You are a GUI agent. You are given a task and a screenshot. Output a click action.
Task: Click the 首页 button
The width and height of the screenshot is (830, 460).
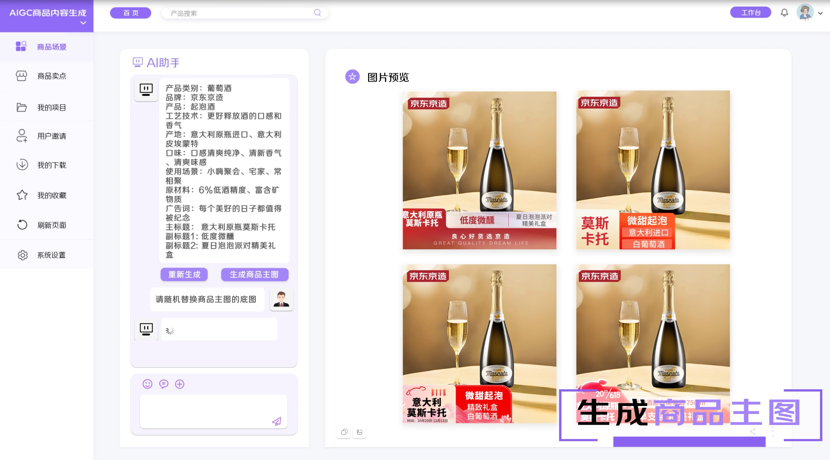click(131, 13)
